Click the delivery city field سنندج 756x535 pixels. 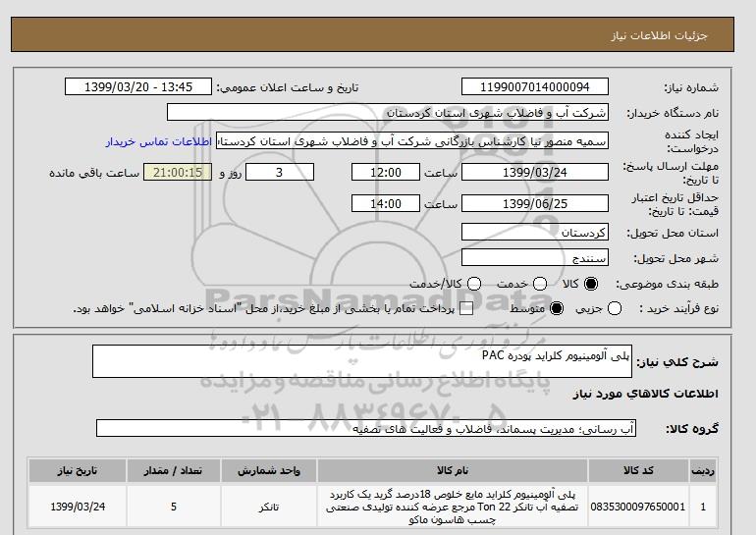tap(535, 258)
